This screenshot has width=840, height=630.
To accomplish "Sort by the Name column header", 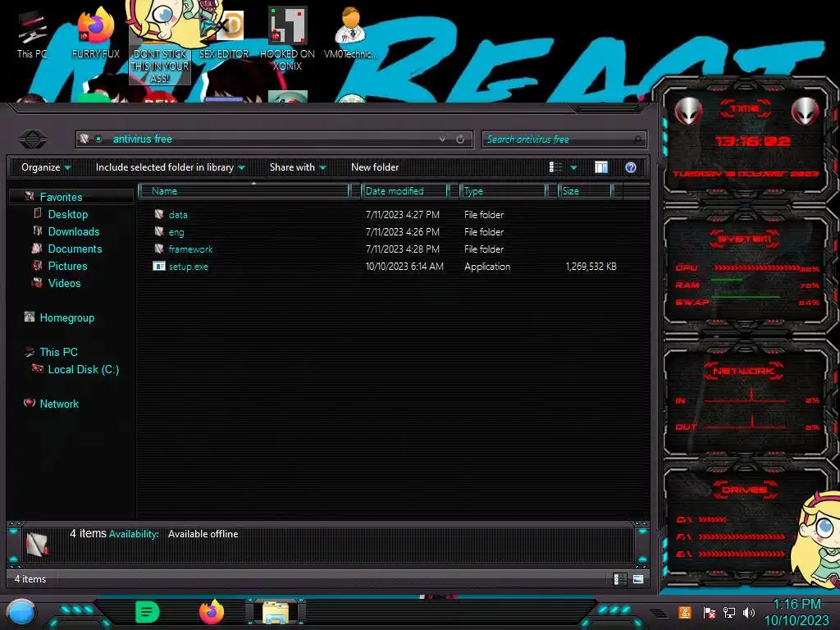I will 244,190.
